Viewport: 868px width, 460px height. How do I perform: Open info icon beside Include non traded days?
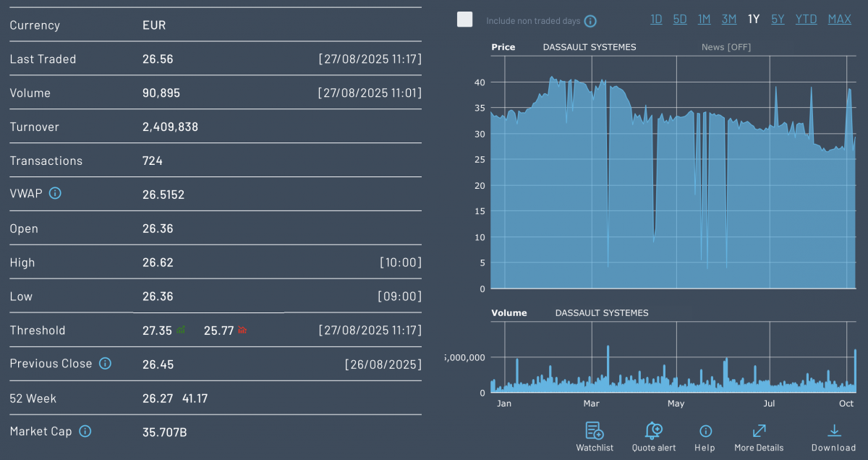pyautogui.click(x=590, y=21)
